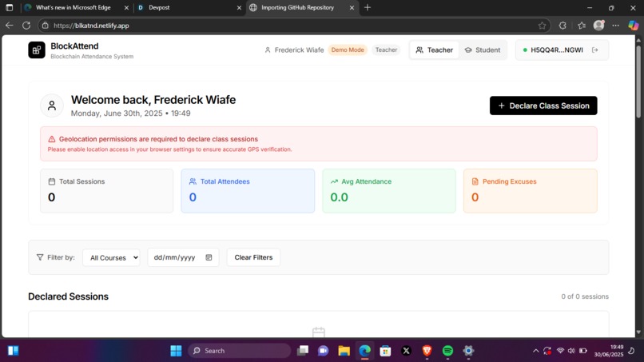Click the Declare Class Session button
Screen dimensions: 644x362
click(543, 105)
